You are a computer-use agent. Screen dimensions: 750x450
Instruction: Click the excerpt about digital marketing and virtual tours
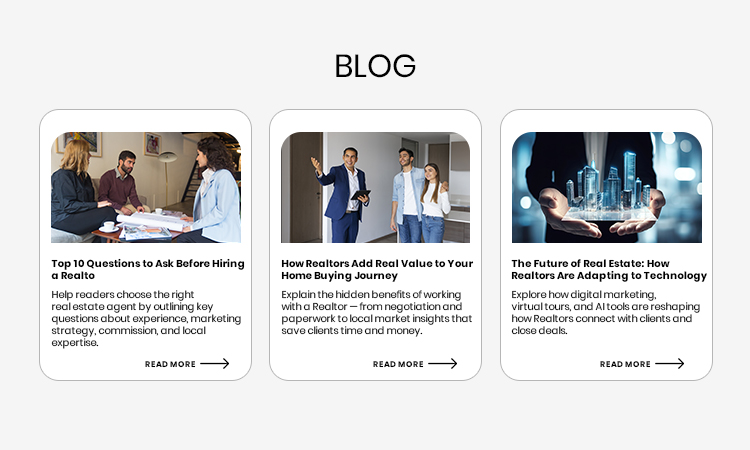click(x=606, y=312)
